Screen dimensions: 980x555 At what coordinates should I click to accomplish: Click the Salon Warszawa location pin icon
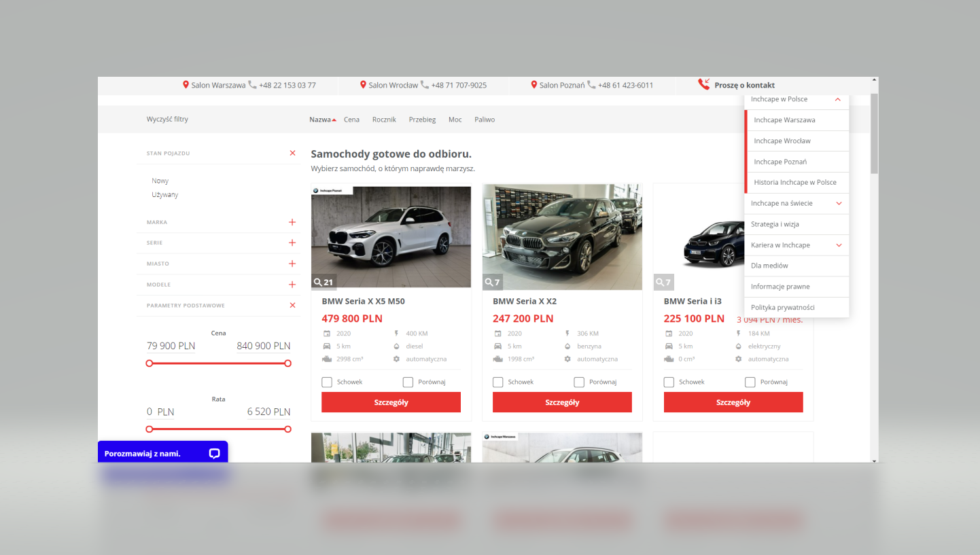(x=186, y=85)
